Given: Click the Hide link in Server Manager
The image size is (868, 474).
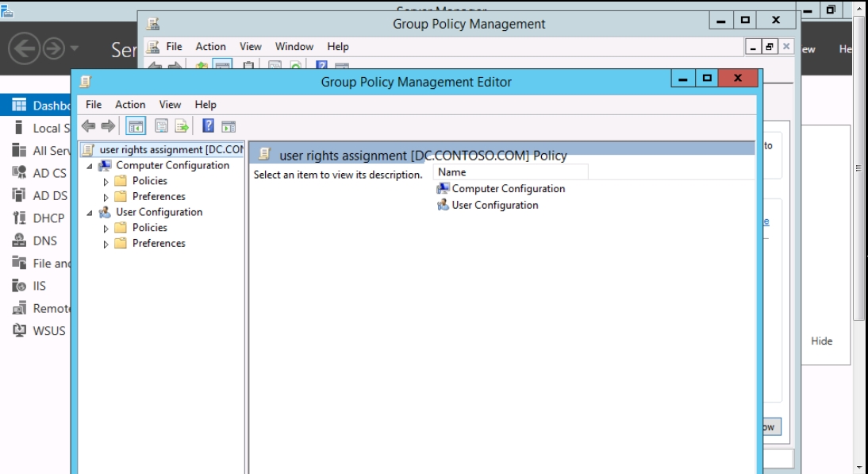Looking at the screenshot, I should coord(821,341).
